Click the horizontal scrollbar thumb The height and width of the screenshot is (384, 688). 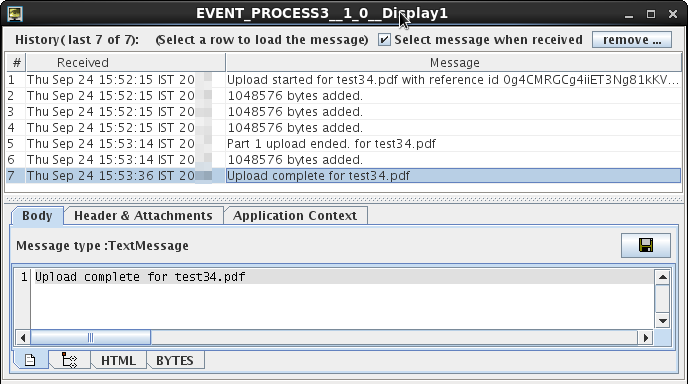(90, 337)
